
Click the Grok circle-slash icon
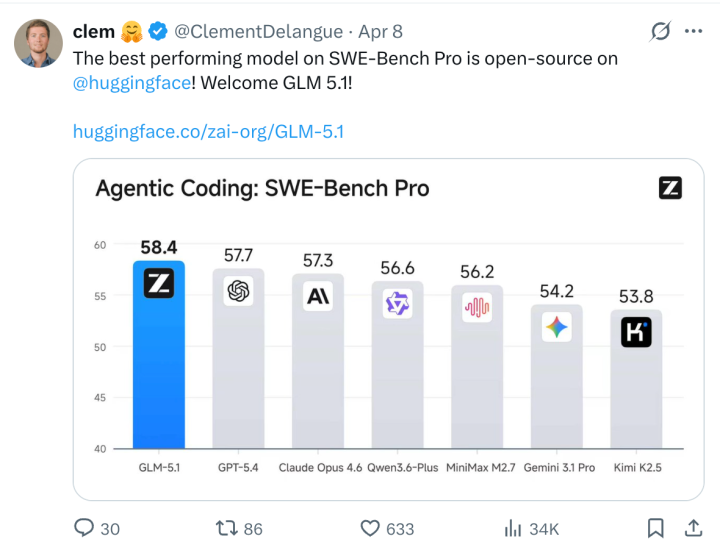pyautogui.click(x=660, y=31)
